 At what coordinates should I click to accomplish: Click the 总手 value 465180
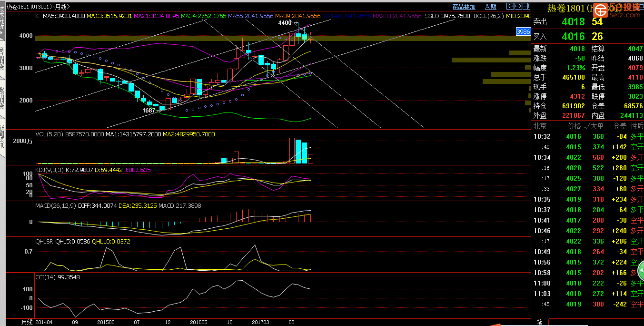pyautogui.click(x=574, y=77)
